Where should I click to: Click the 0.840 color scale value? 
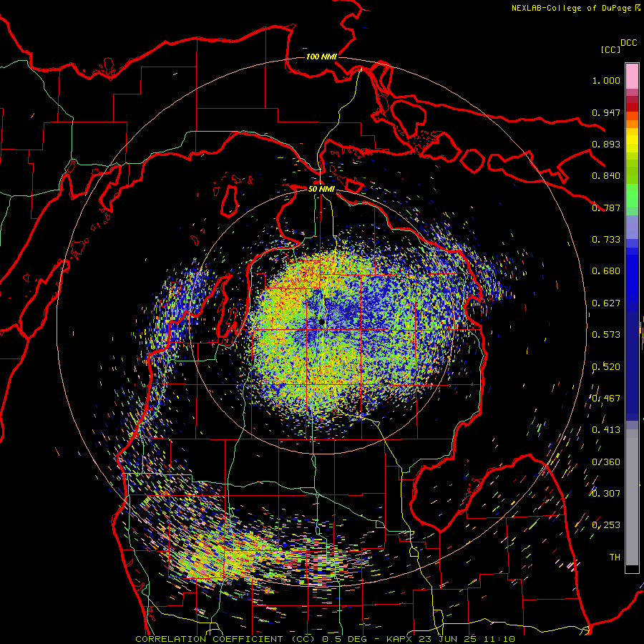click(x=606, y=176)
